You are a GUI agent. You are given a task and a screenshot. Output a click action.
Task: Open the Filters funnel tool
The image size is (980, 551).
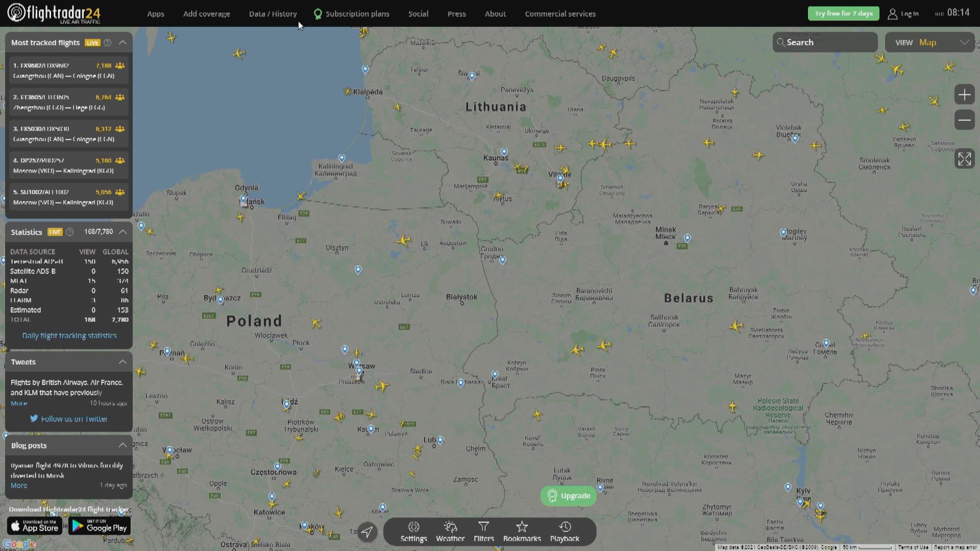[x=484, y=532]
